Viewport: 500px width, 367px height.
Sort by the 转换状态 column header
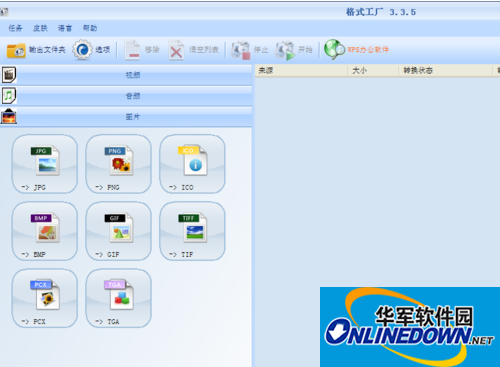[446, 71]
